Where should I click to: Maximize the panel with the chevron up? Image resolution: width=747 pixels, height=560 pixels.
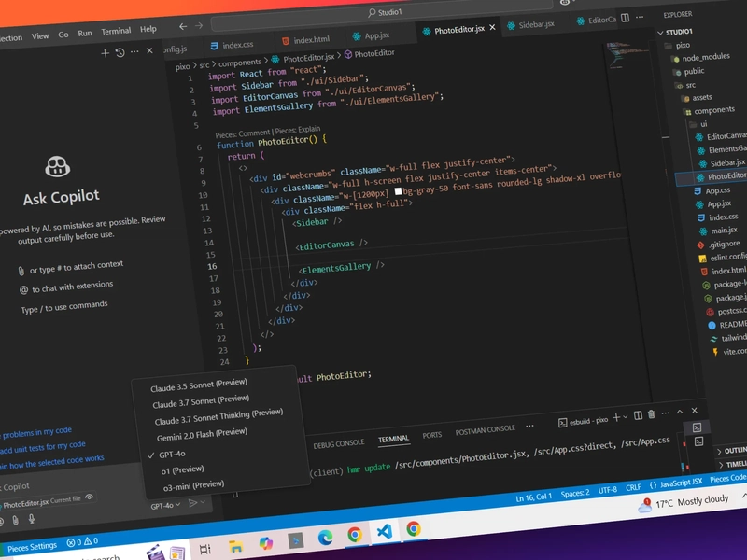click(680, 412)
